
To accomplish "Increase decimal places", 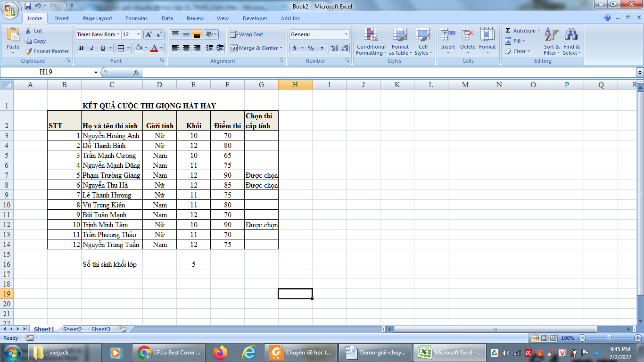I will [334, 48].
